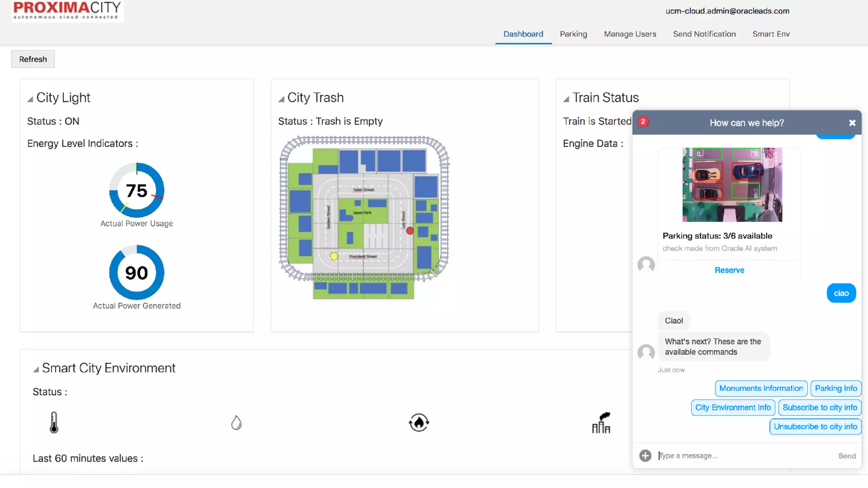Click the water droplet humidity icon

tap(236, 422)
